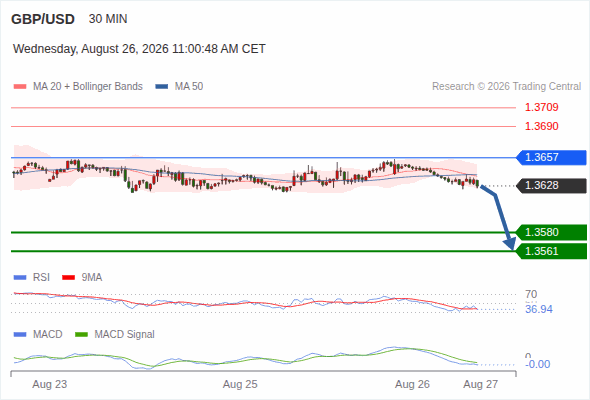Click the 1.3709 resistance level label
This screenshot has height=400, width=590.
541,107
